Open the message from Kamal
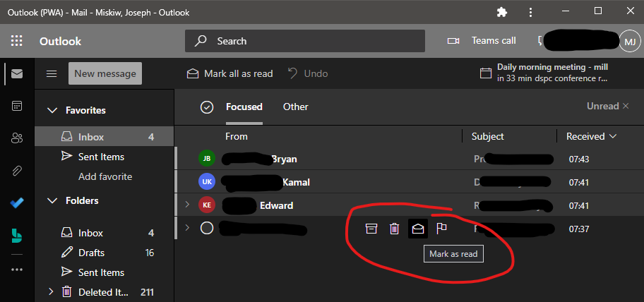The height and width of the screenshot is (302, 644). coord(409,182)
